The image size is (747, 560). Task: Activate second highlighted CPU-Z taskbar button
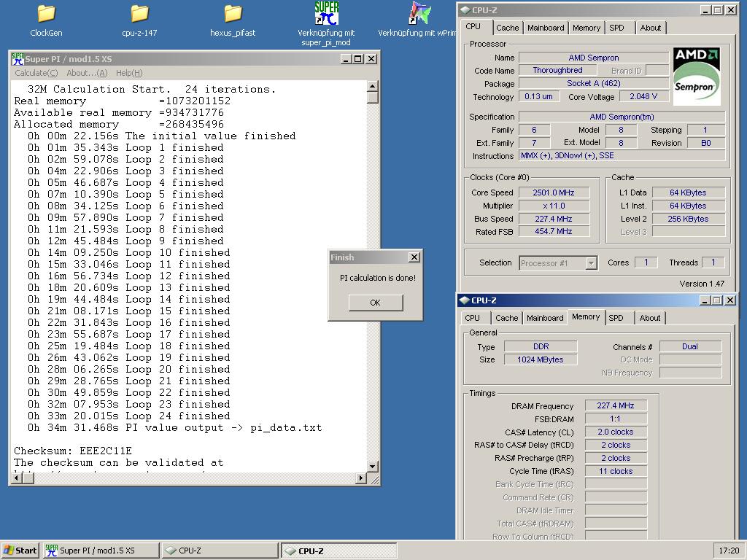pyautogui.click(x=338, y=551)
